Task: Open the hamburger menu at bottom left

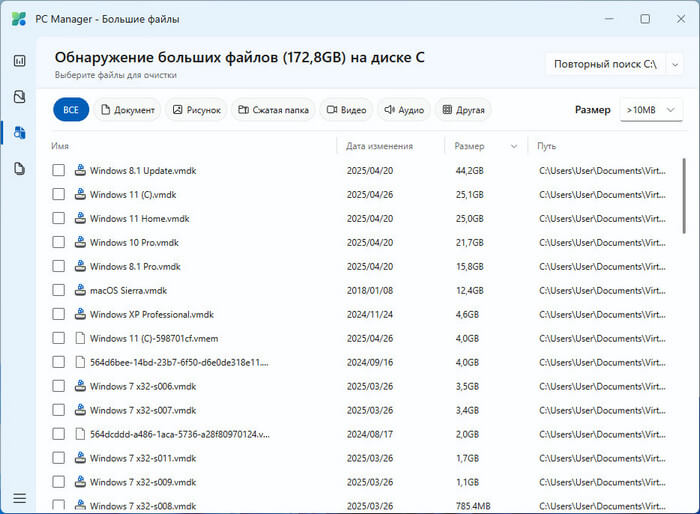Action: point(19,497)
